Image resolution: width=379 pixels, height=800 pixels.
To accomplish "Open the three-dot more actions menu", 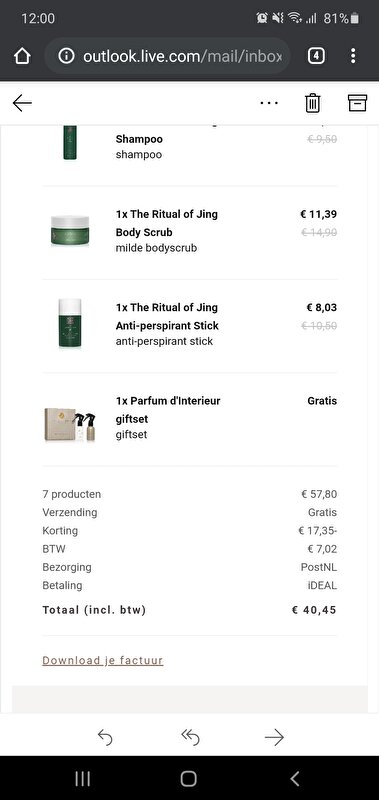I will pos(269,103).
